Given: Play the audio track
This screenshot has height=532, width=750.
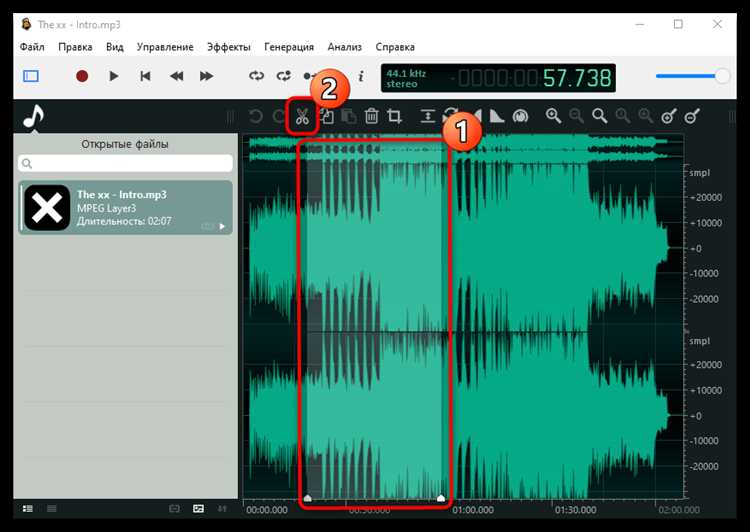Looking at the screenshot, I should 113,76.
